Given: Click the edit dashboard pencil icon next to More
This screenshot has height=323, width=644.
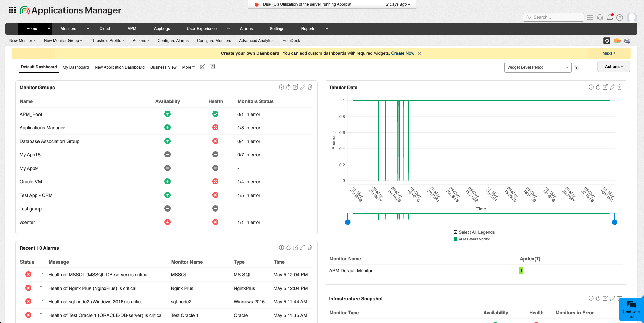Looking at the screenshot, I should [x=202, y=67].
